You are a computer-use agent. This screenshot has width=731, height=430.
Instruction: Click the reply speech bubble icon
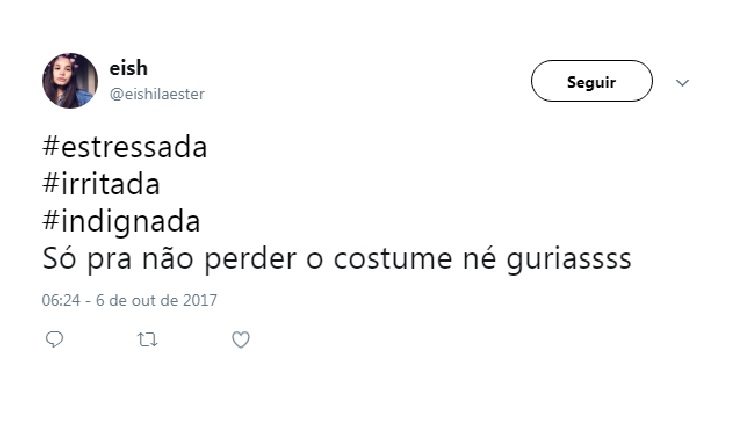[x=55, y=339]
